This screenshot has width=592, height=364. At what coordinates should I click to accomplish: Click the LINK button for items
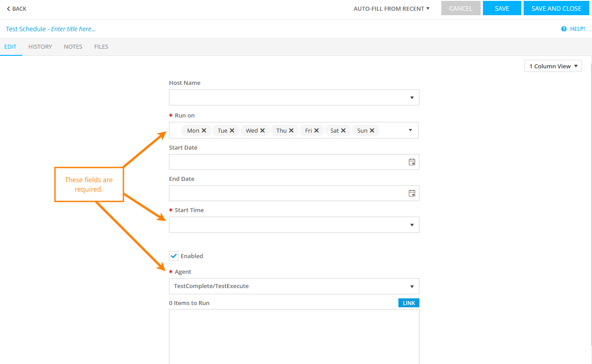click(409, 303)
